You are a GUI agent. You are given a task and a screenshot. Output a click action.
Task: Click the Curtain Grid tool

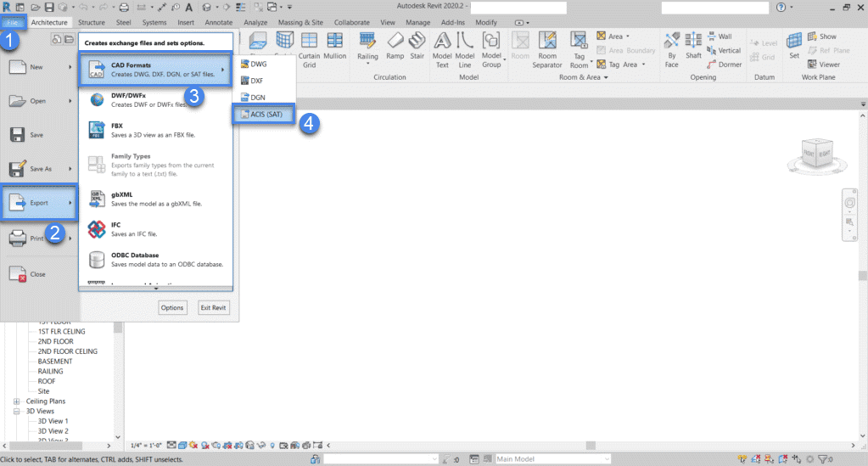click(x=310, y=49)
